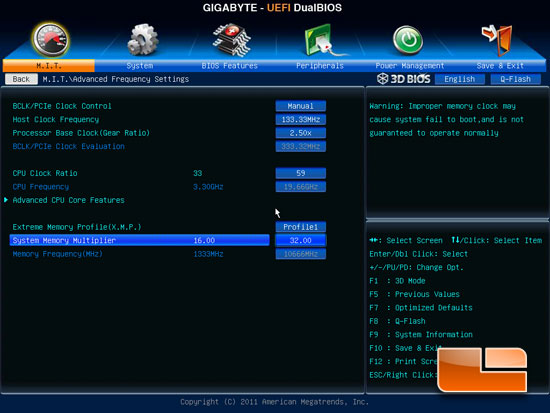Image resolution: width=550 pixels, height=413 pixels.
Task: Click the default multiplier value 16.00
Action: point(204,240)
